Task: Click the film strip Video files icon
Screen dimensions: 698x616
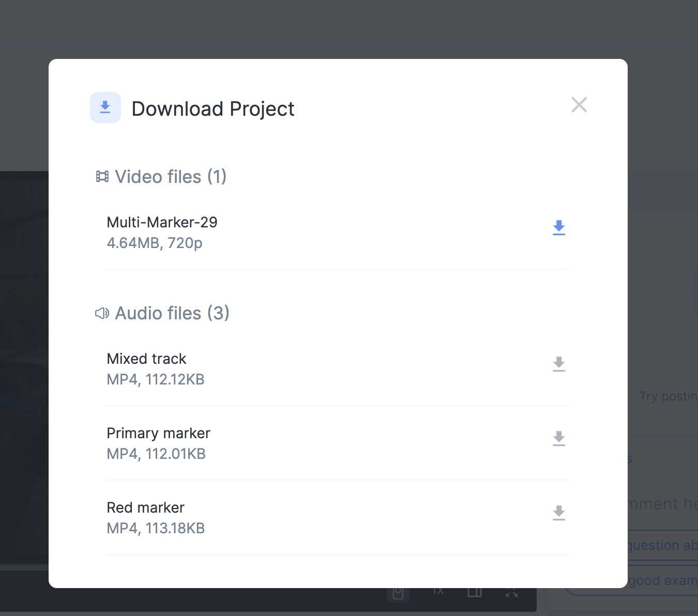Action: point(102,177)
